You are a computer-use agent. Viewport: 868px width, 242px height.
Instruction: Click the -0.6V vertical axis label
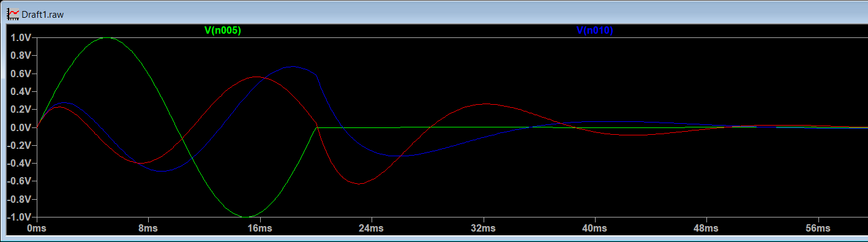tap(19, 181)
